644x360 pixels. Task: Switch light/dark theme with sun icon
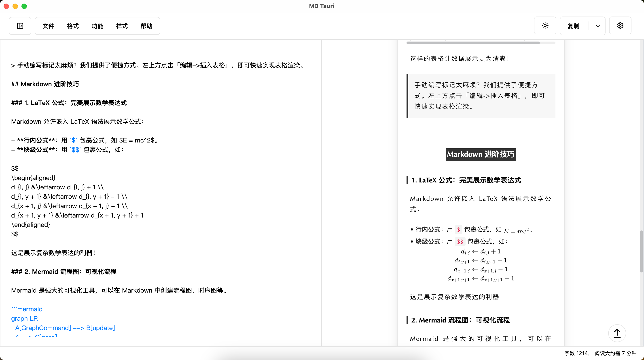pos(545,26)
